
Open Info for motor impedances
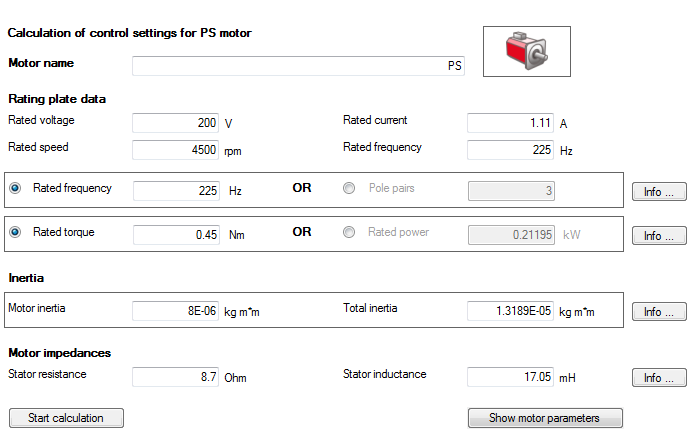659,378
